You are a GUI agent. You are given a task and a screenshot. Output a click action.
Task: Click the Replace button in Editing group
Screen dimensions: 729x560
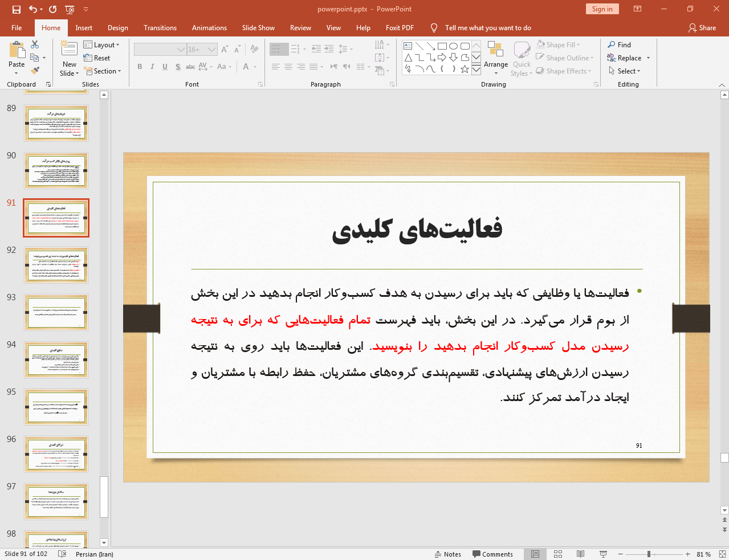click(628, 58)
